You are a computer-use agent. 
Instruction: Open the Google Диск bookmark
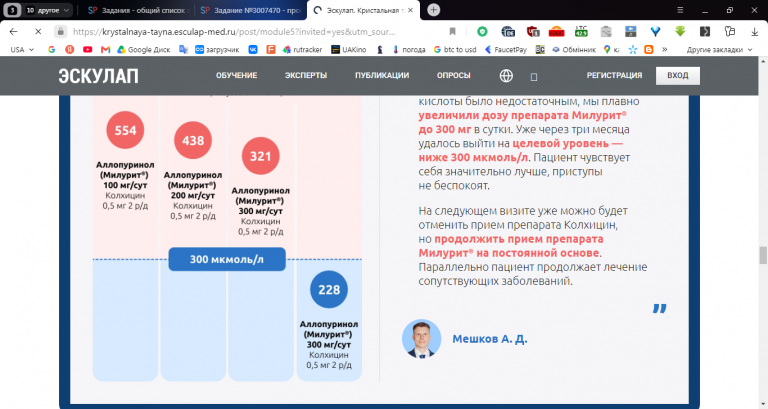(x=143, y=49)
